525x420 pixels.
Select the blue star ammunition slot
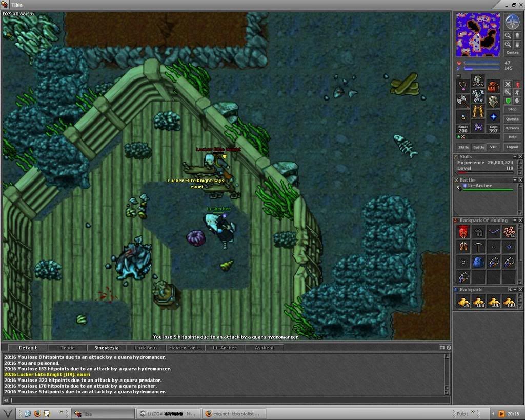click(x=493, y=116)
